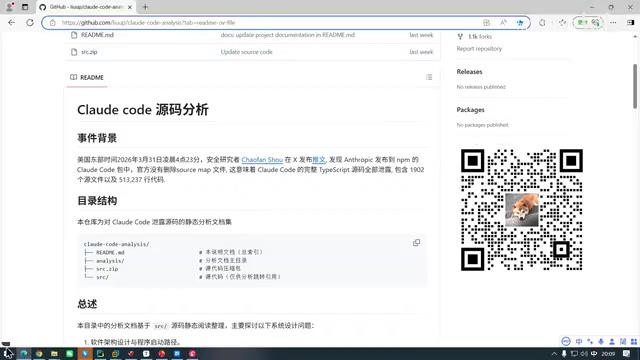640x360 pixels.
Task: Click the IME toolbar user icon
Action: [x=612, y=341]
